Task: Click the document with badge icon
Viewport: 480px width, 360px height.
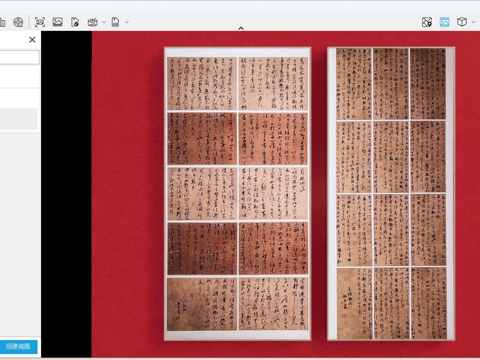Action: (75, 22)
